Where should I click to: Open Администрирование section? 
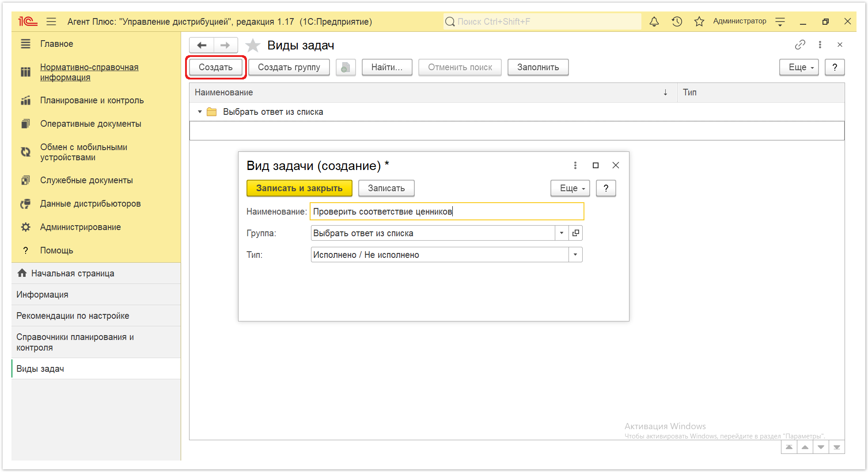pyautogui.click(x=80, y=227)
